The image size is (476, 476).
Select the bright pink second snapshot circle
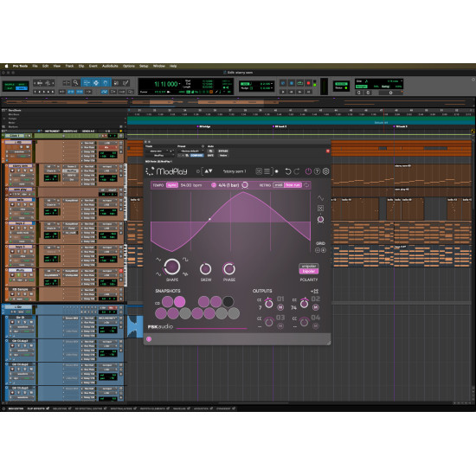[x=179, y=302]
